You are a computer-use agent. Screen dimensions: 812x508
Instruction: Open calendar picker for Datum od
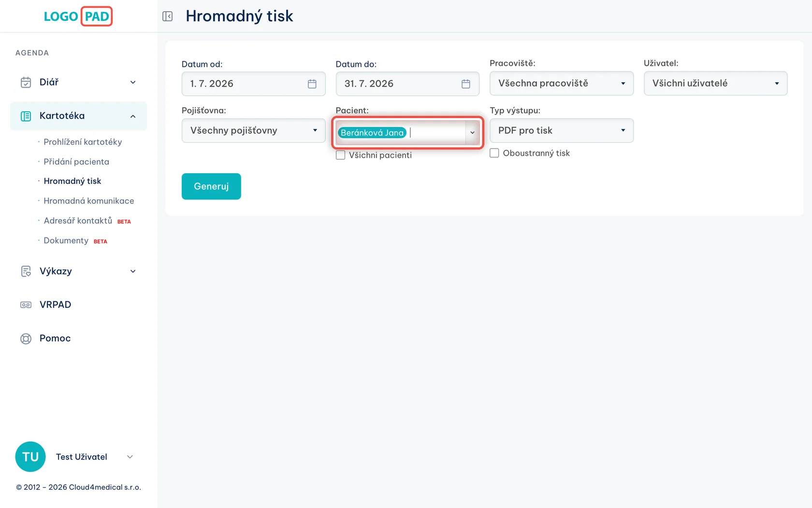click(312, 84)
